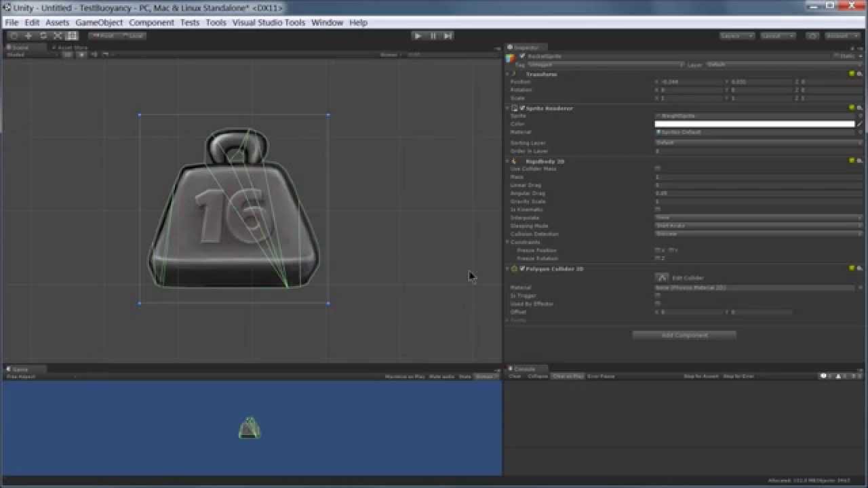Toggle scene lighting button
This screenshot has width=868, height=488.
(81, 55)
